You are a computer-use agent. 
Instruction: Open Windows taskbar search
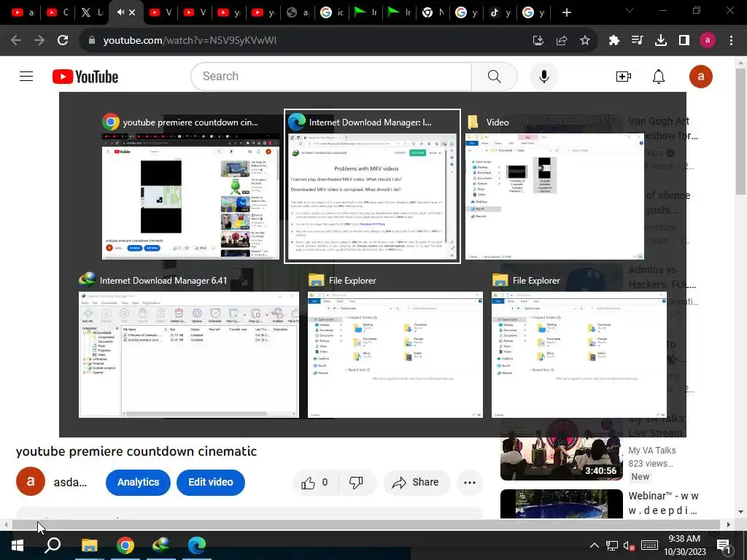click(x=53, y=545)
